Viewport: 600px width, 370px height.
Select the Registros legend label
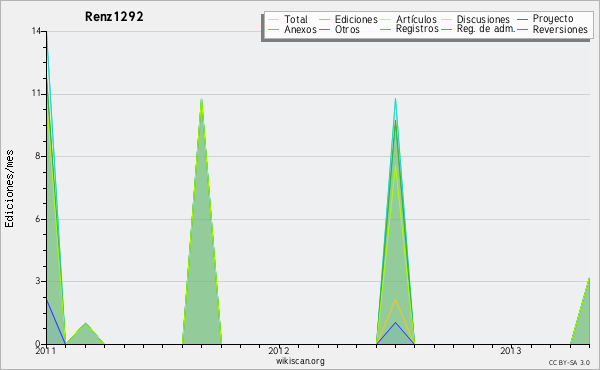[x=417, y=29]
